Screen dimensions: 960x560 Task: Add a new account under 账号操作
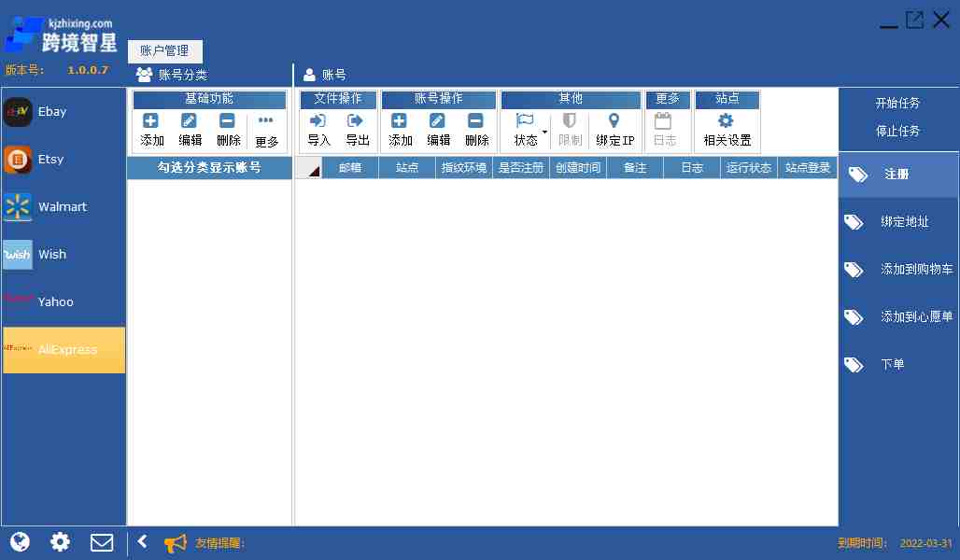click(400, 130)
